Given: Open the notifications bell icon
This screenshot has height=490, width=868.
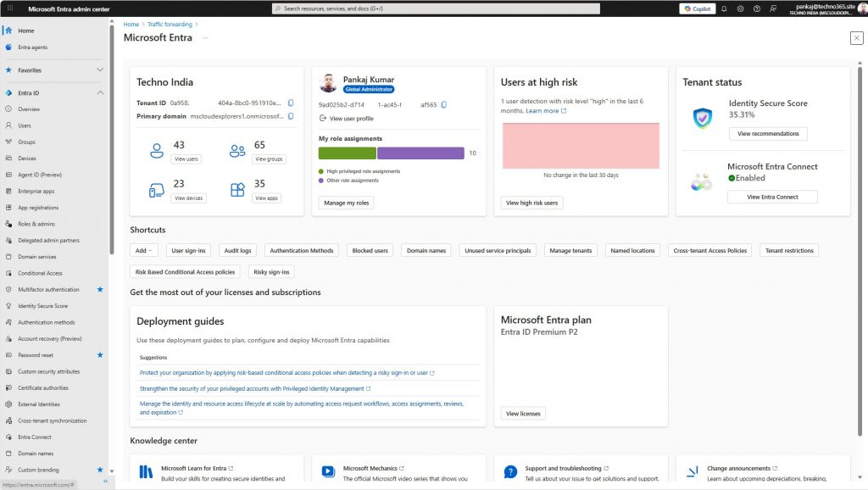Looking at the screenshot, I should tap(726, 8).
